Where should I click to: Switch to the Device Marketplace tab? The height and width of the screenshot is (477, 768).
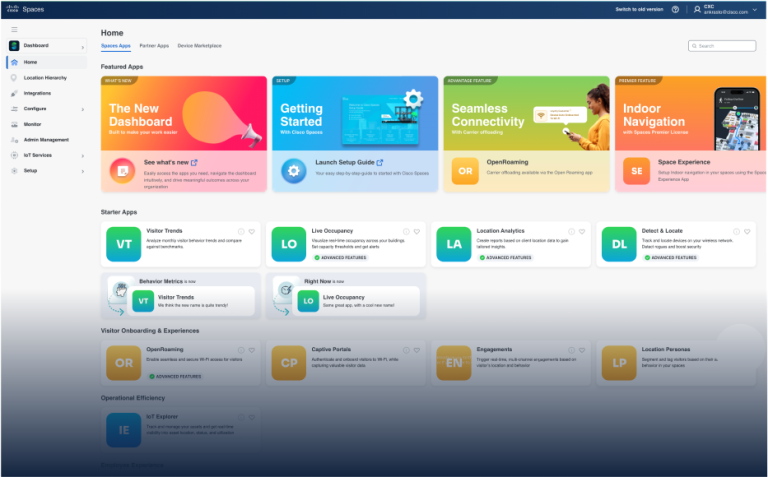[x=199, y=46]
